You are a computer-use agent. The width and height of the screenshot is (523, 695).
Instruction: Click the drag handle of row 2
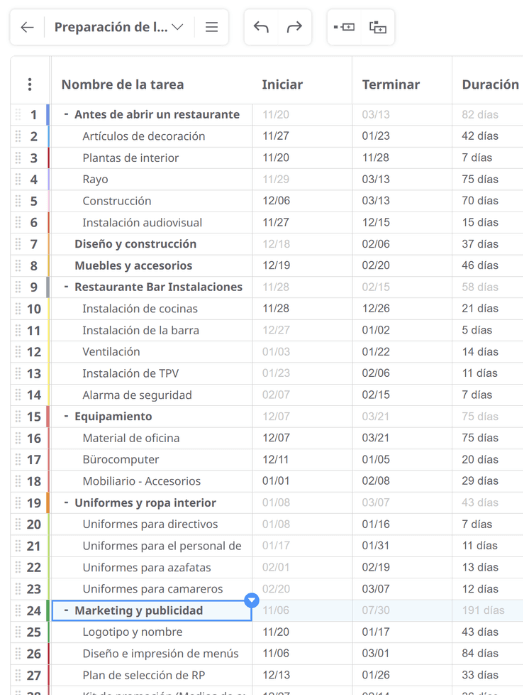[18, 136]
